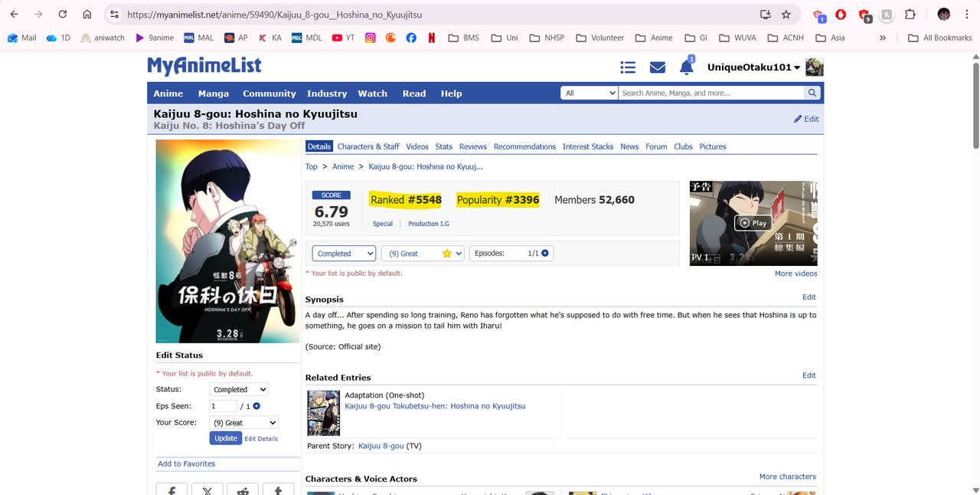Click the Update button
The width and height of the screenshot is (980, 495).
click(226, 438)
